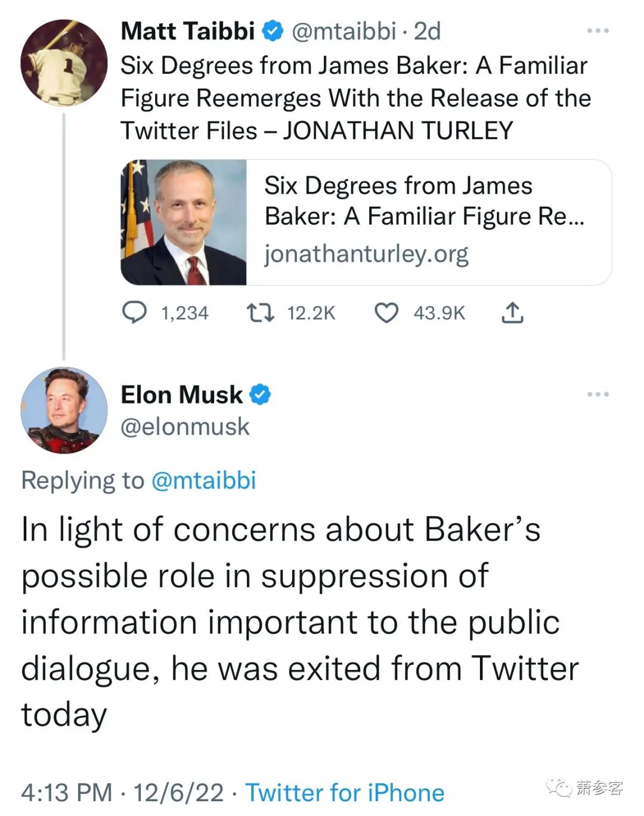Click the Twitter for iPhone link

click(x=345, y=793)
